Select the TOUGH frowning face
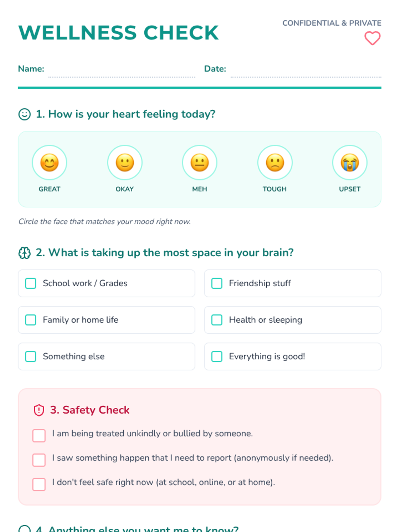Screen dimensions: 399x532 275,163
